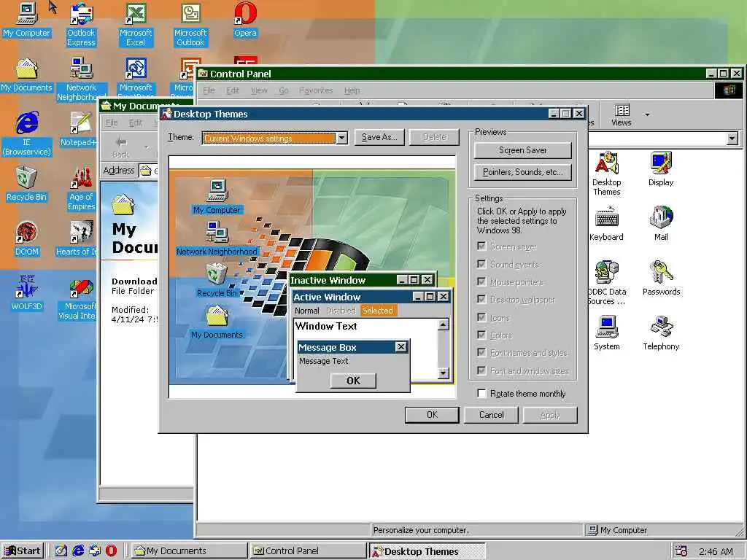The width and height of the screenshot is (747, 560).
Task: Open the View menu in Control Panel
Action: coord(259,90)
